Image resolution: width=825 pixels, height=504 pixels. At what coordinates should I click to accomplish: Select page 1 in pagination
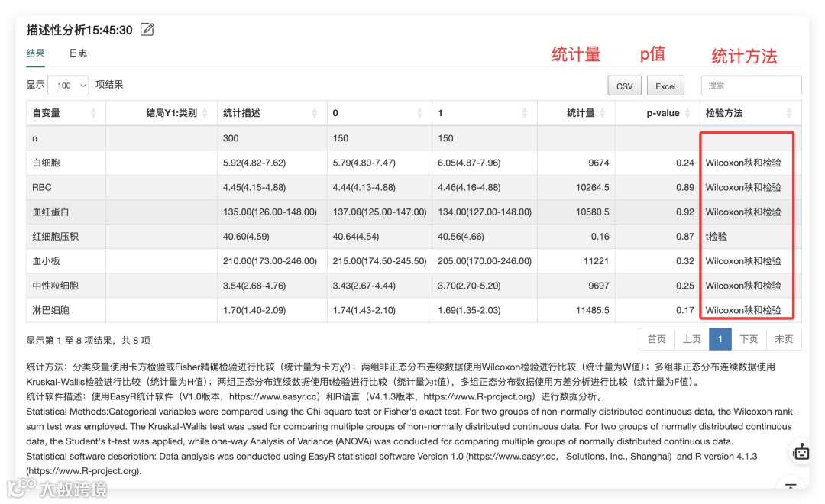click(720, 339)
